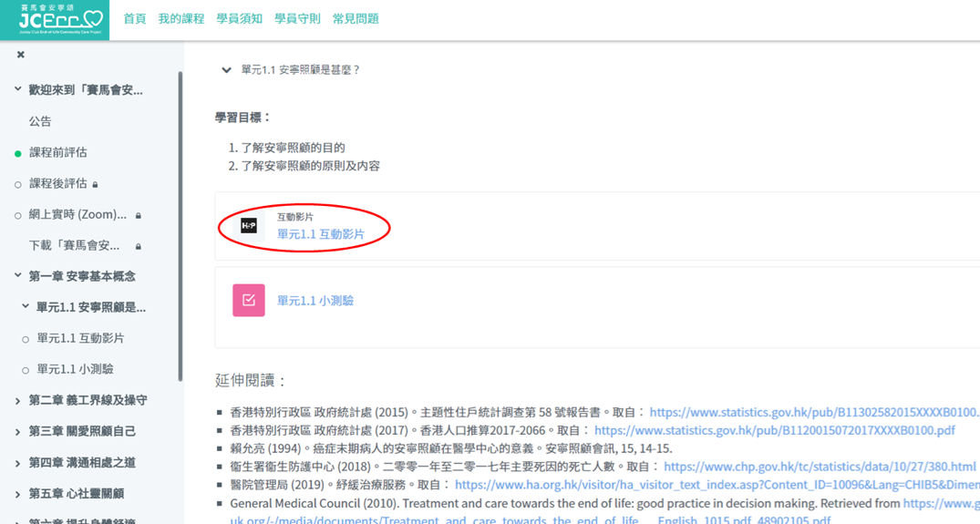Screen dimensions: 980x524
Task: Close the sidebar with the X icon
Action: coord(21,56)
